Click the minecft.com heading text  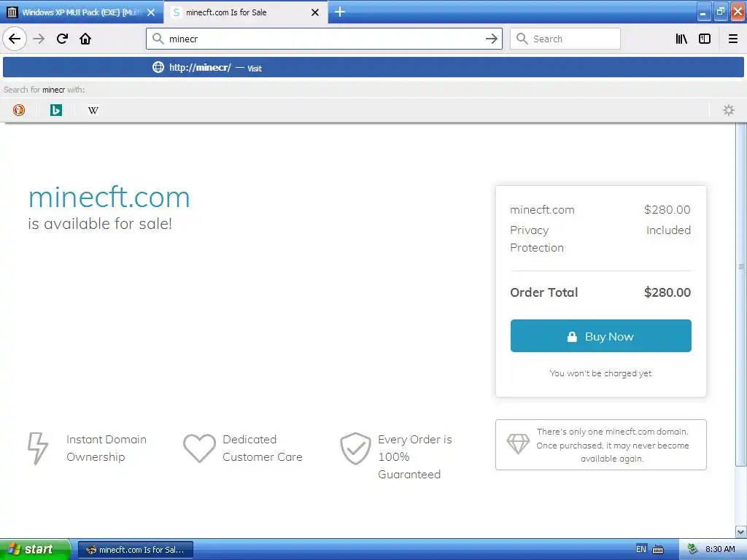pos(109,197)
